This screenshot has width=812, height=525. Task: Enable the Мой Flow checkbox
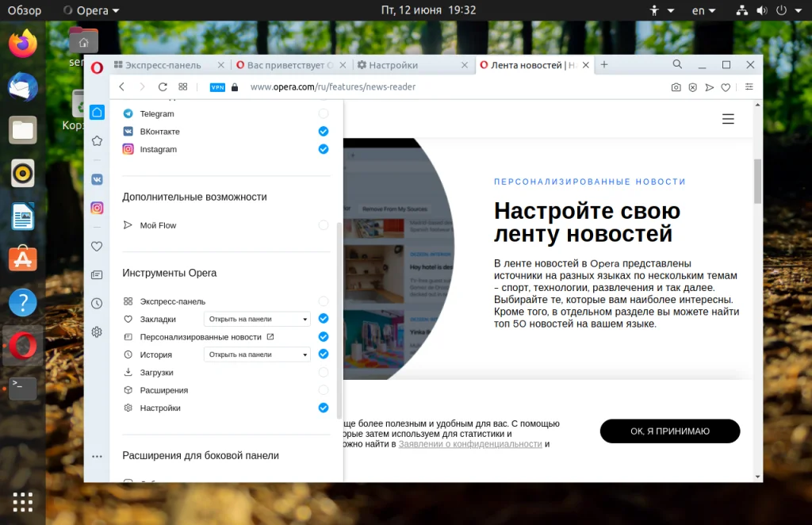click(x=324, y=225)
